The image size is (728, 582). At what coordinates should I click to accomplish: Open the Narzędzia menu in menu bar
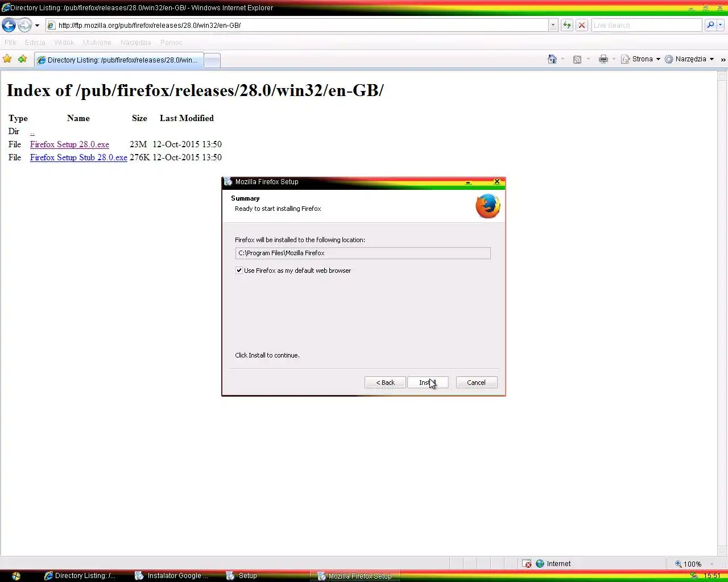click(135, 43)
